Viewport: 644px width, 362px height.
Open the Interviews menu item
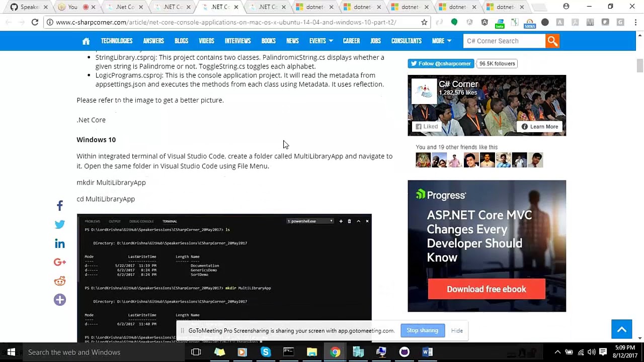pyautogui.click(x=237, y=41)
